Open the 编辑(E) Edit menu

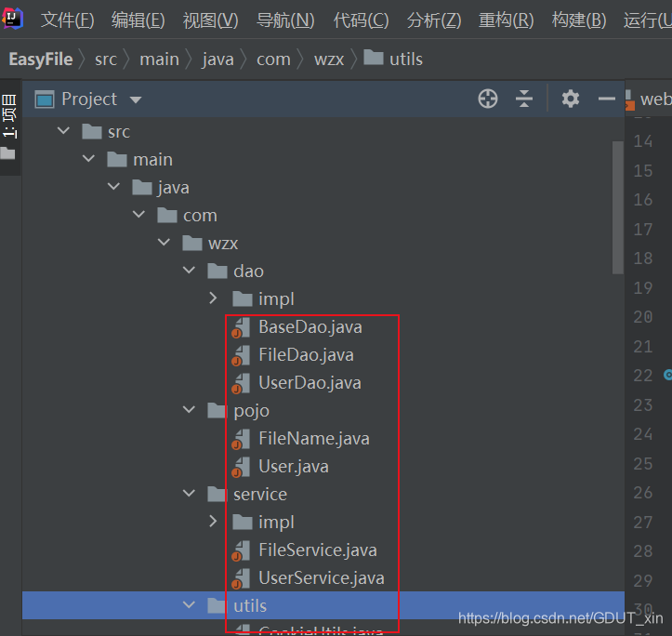[138, 20]
